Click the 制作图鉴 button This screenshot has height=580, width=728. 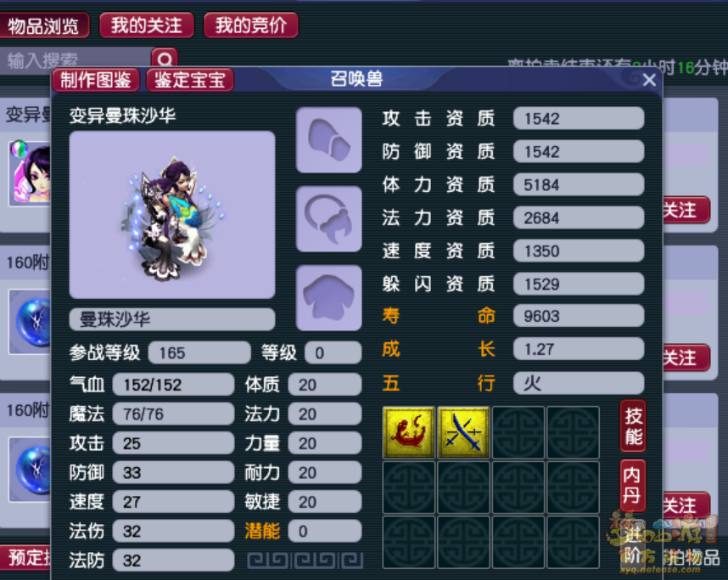click(96, 80)
